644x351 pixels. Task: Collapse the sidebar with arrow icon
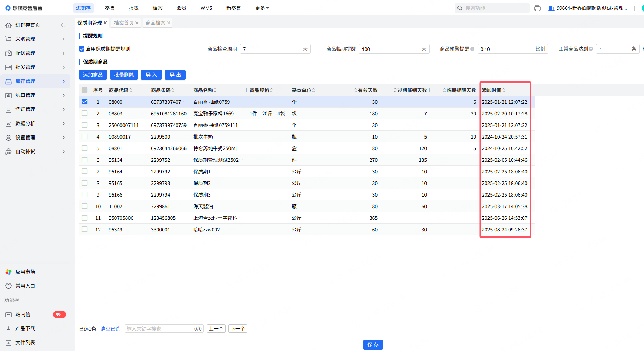point(63,25)
